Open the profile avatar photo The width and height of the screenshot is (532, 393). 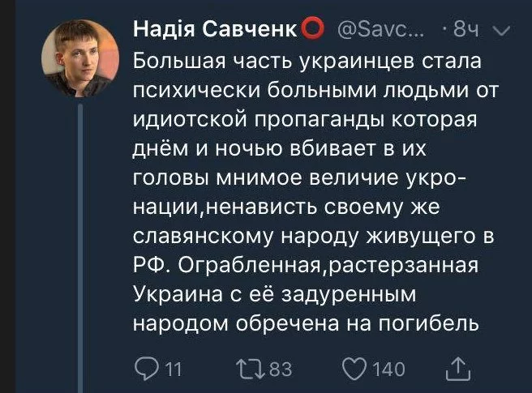click(78, 57)
